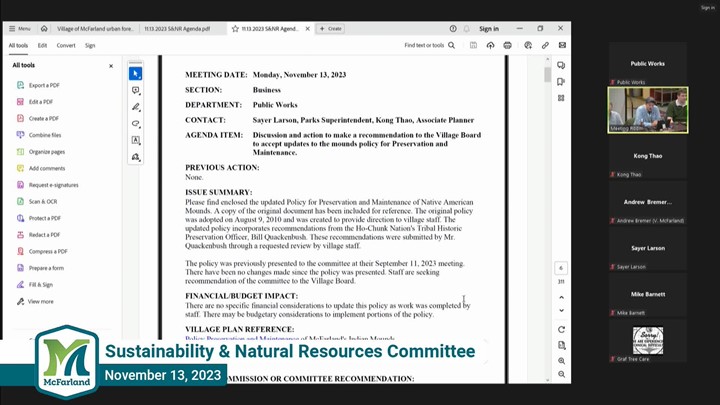Click the current page number box showing 6
The height and width of the screenshot is (405, 720).
(561, 268)
